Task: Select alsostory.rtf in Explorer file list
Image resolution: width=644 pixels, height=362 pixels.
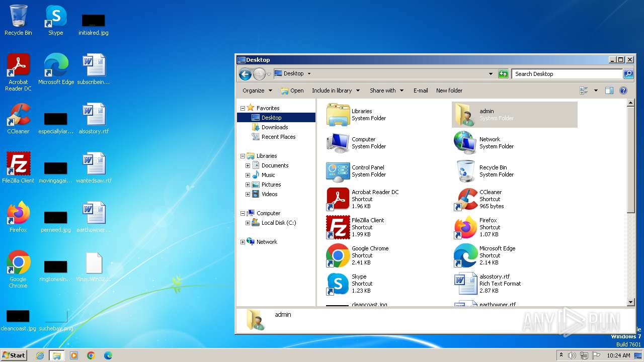Action: pos(515,284)
